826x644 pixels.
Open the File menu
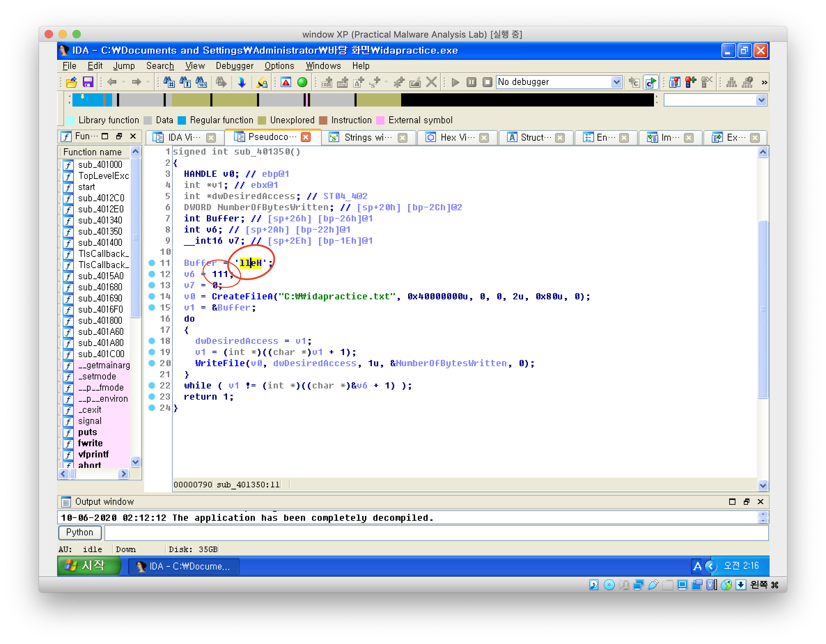coord(69,66)
